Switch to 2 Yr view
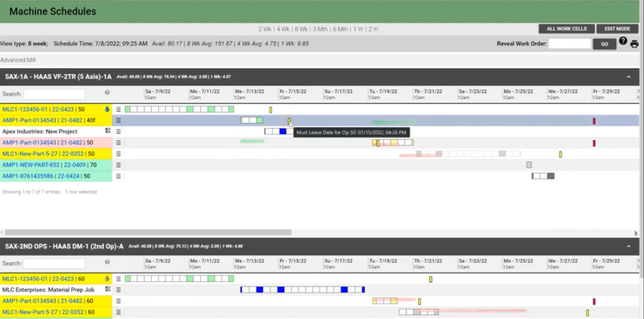The height and width of the screenshot is (319, 644). tap(373, 29)
